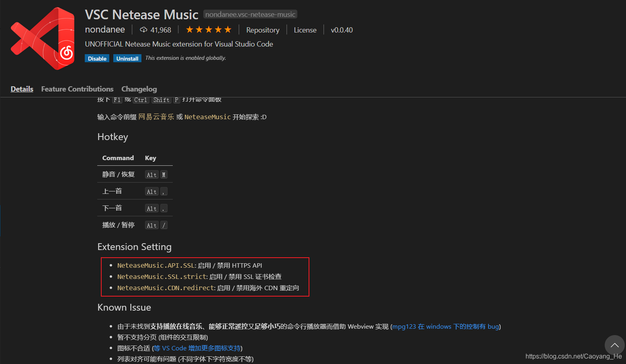
Task: Click the 下一首 command cell
Action: 119,208
